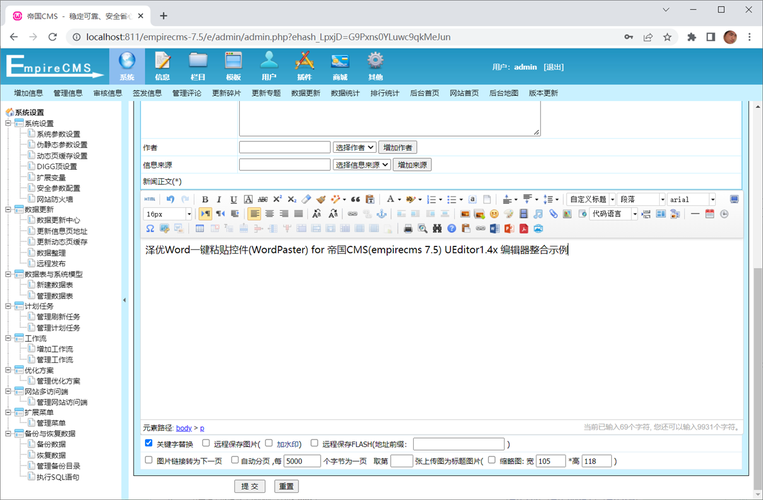
Task: Click the 增加来源 button
Action: pos(412,165)
